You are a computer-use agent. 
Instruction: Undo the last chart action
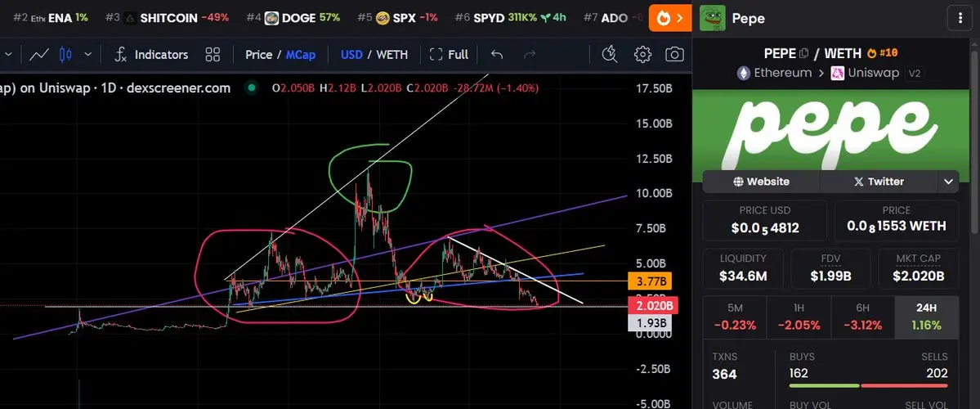click(497, 55)
